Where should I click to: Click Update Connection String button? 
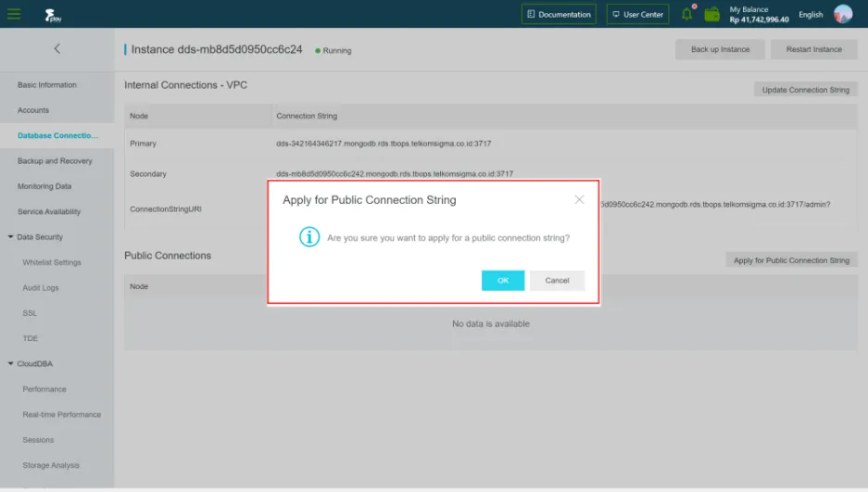coord(805,90)
